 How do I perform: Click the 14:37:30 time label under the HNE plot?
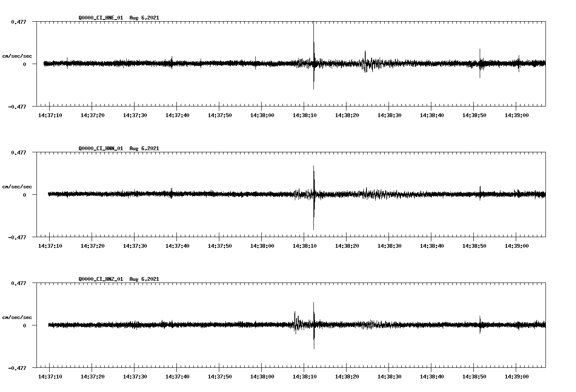tap(135, 115)
